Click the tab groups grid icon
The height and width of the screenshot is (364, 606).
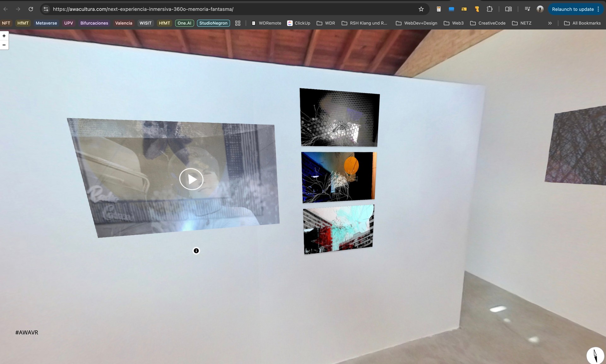238,23
